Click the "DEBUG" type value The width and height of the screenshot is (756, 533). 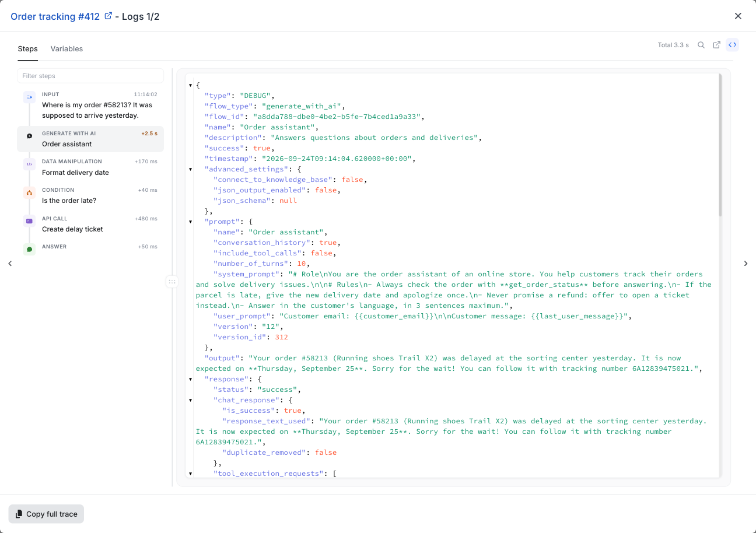[x=254, y=96]
